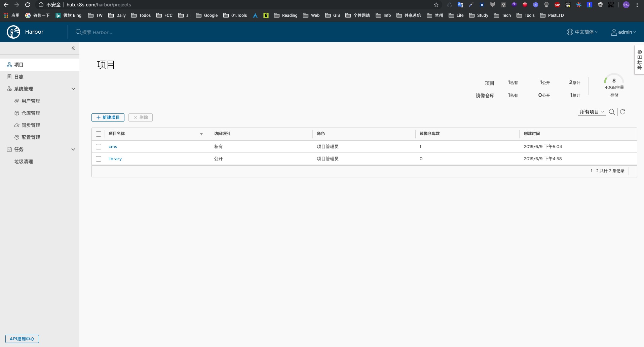Open the 中文简体 language dropdown

582,32
